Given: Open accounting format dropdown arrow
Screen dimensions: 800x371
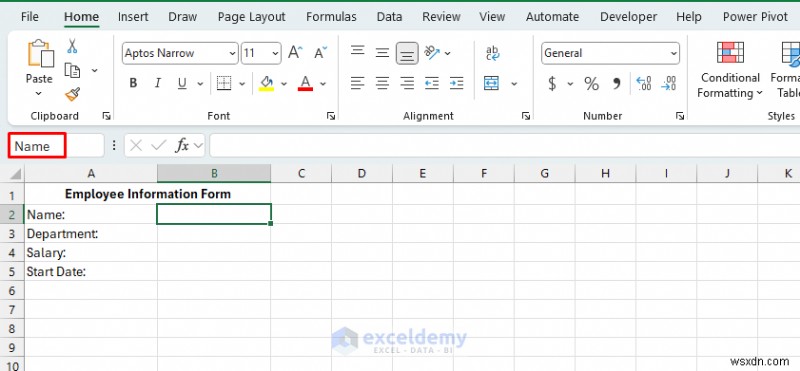Looking at the screenshot, I should (570, 84).
